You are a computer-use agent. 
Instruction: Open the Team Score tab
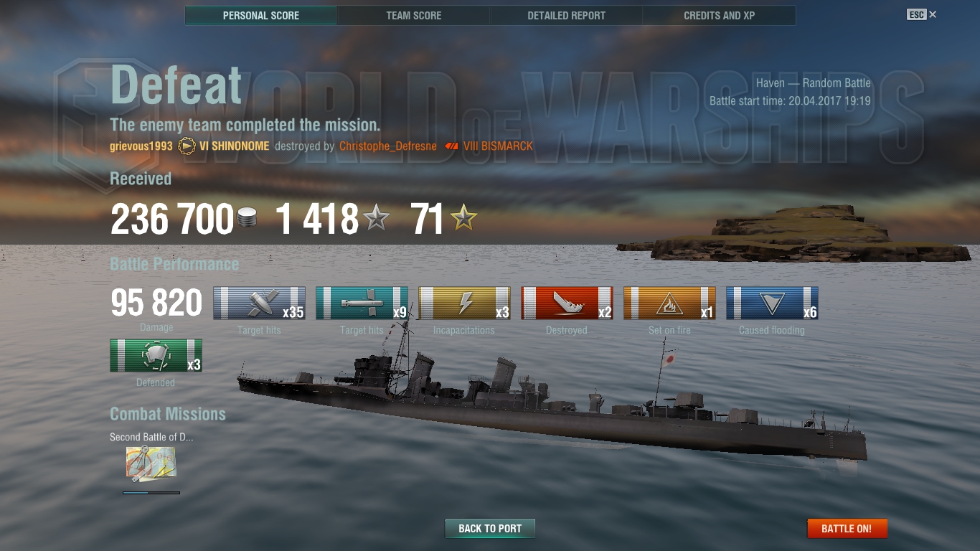click(414, 15)
